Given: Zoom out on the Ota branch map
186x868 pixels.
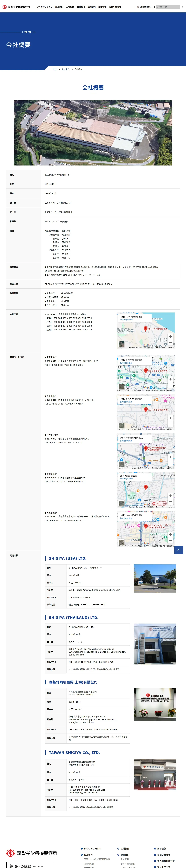Looking at the screenshot, I should (170, 424).
